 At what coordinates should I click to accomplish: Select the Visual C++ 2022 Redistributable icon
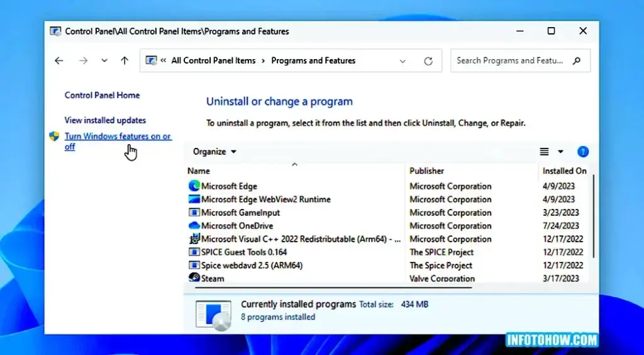(x=194, y=239)
